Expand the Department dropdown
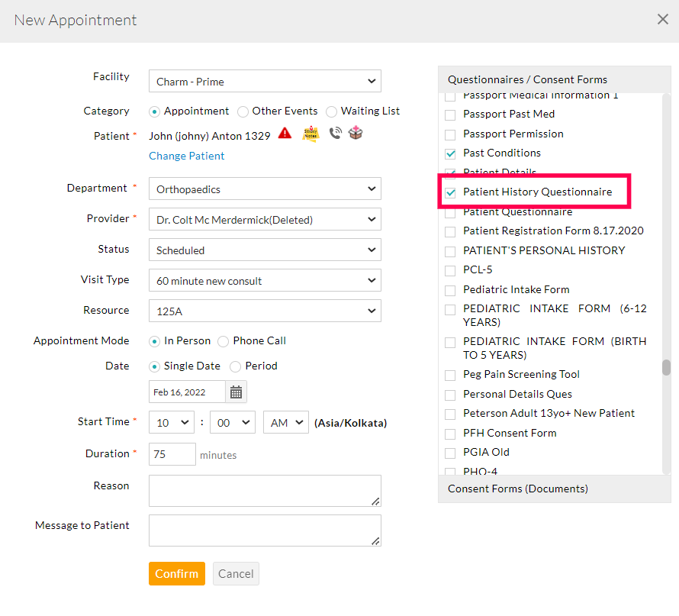Image resolution: width=679 pixels, height=616 pixels. pyautogui.click(x=265, y=189)
